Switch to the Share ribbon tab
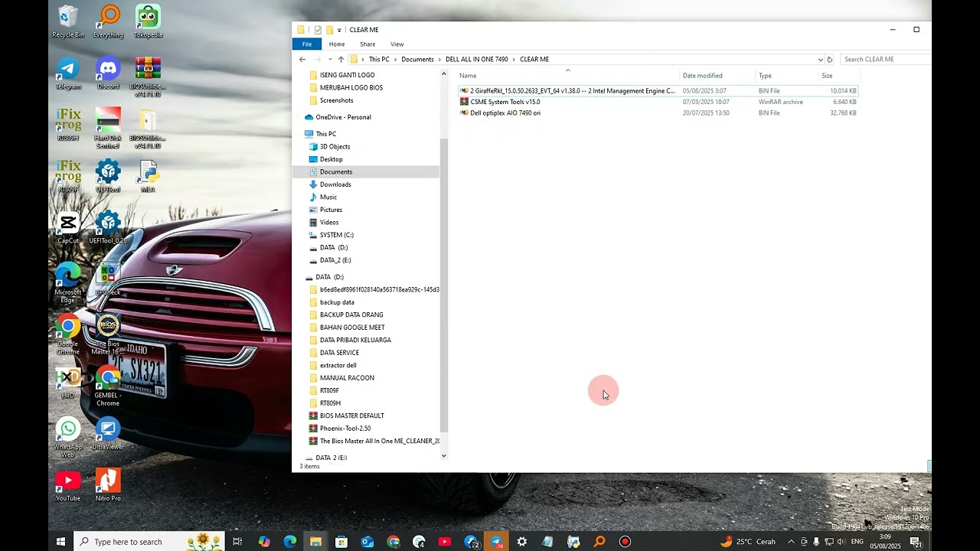 click(x=367, y=44)
